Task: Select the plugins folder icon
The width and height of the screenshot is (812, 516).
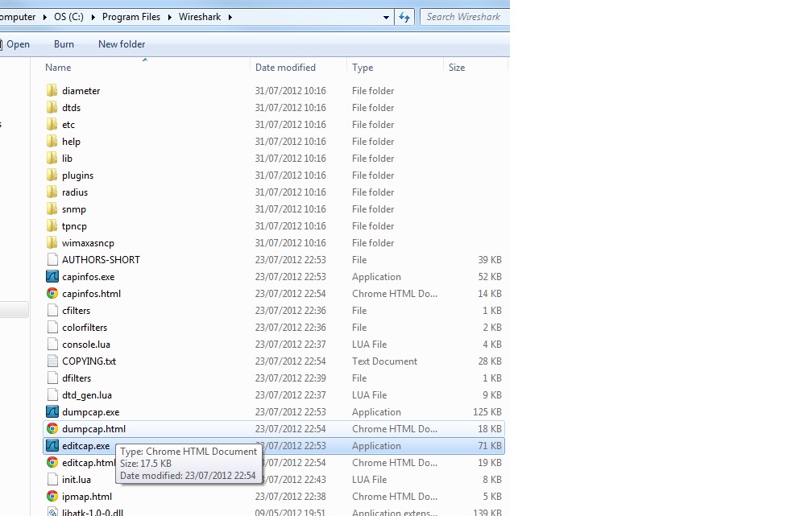Action: [52, 175]
